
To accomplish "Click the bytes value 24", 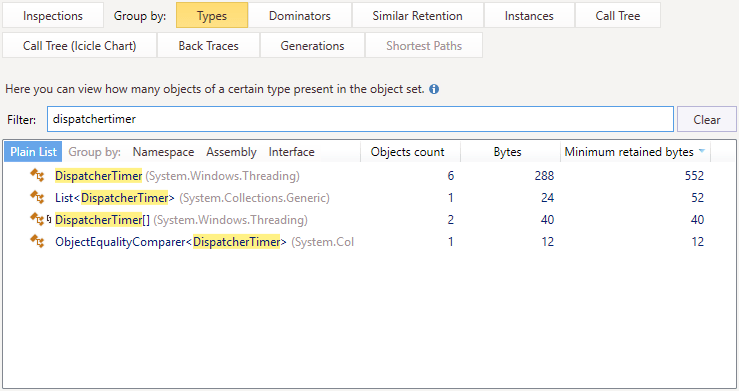I will pos(547,198).
